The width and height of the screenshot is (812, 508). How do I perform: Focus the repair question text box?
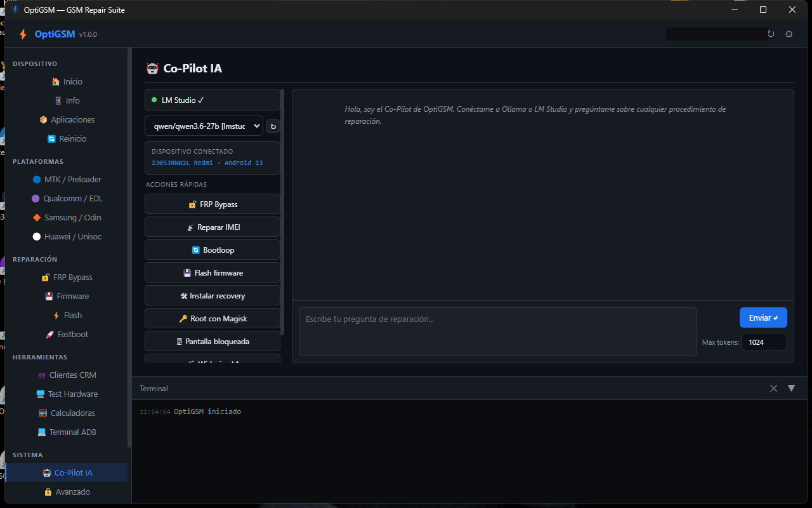pos(498,332)
